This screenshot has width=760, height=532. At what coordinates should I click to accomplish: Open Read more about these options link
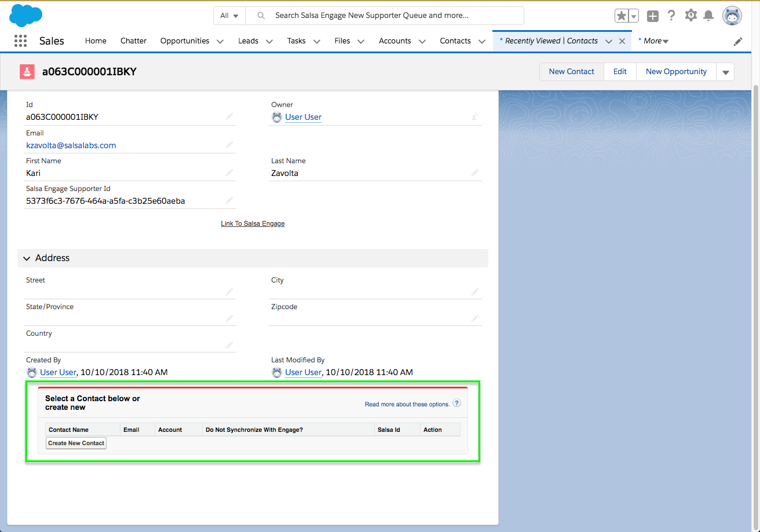coord(407,404)
